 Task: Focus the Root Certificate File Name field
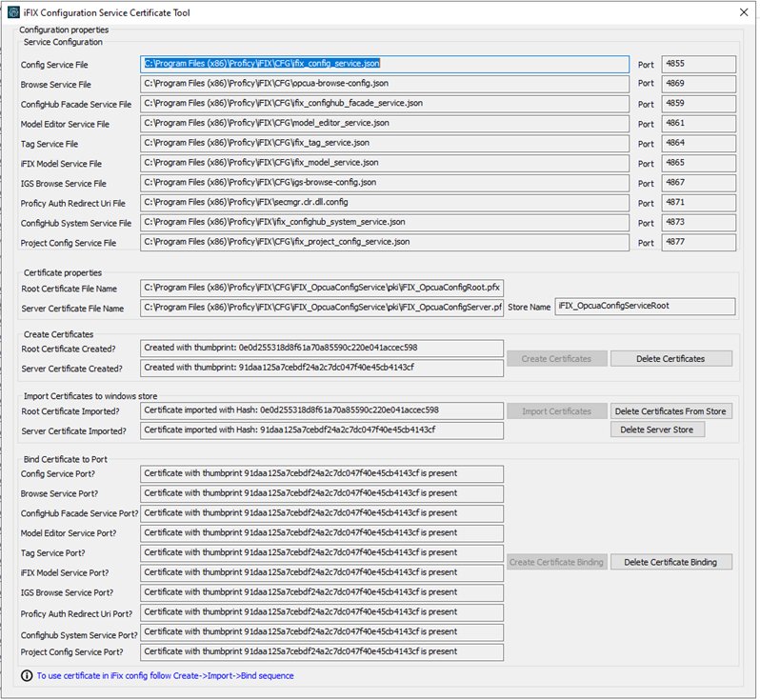[322, 288]
